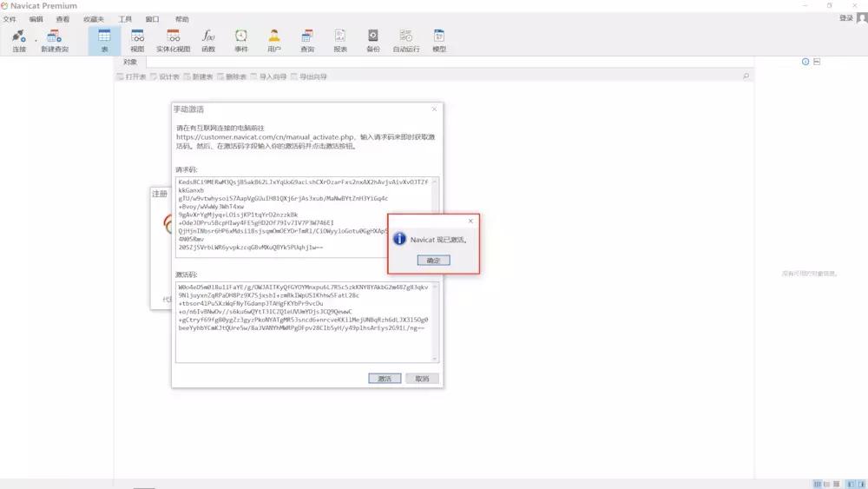Select the 表 (Table) toolbar icon
The height and width of the screenshot is (489, 868).
coord(104,41)
